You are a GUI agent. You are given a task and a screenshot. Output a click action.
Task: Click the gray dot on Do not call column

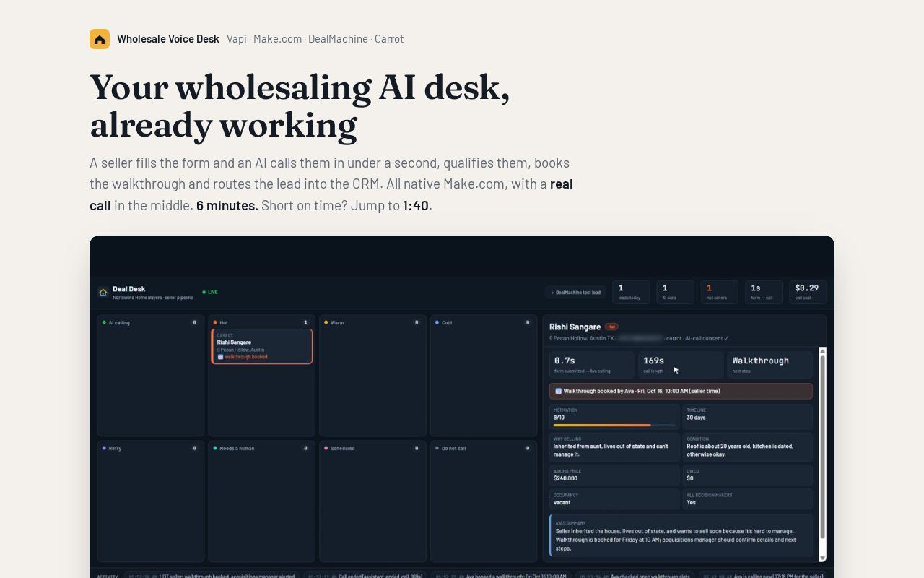point(437,448)
